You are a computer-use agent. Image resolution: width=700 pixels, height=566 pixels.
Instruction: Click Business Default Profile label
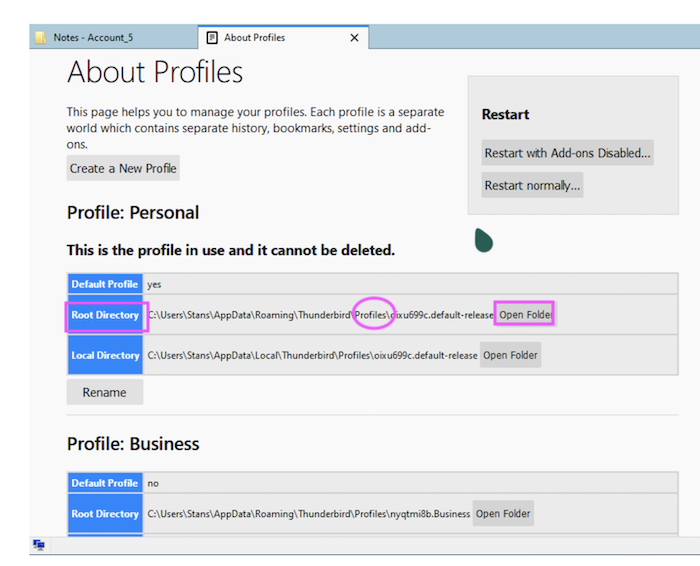point(105,483)
